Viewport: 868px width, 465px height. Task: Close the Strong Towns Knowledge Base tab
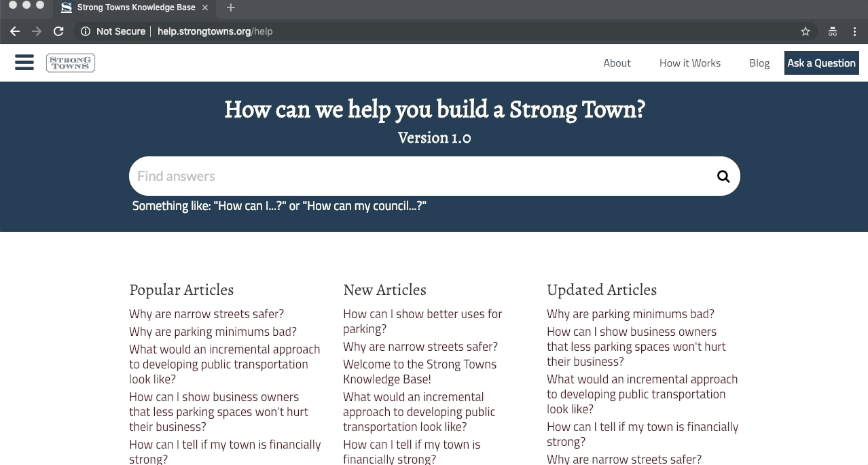(205, 7)
